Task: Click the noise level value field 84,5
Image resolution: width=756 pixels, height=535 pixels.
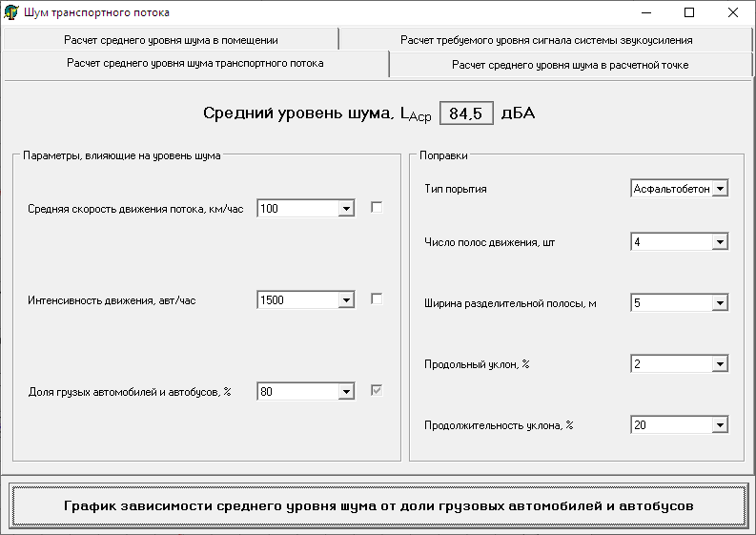Action: tap(466, 113)
